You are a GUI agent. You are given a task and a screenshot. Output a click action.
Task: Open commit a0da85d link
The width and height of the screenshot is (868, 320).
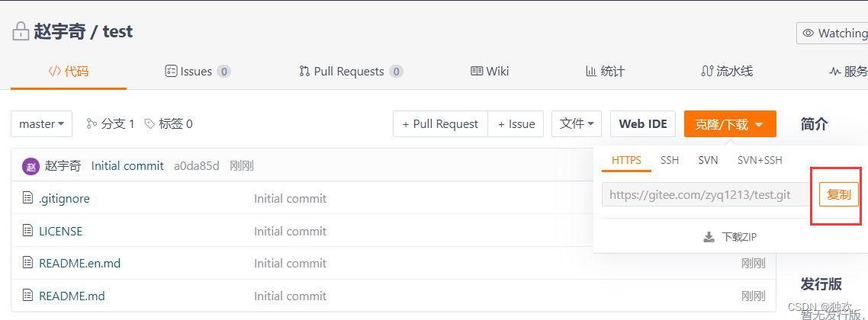pos(196,165)
